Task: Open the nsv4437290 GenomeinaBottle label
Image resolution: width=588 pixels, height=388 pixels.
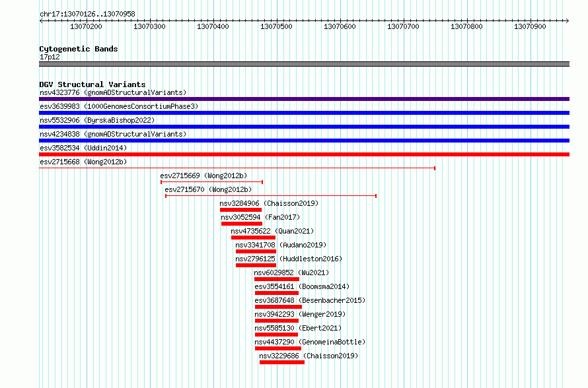Action: pos(310,342)
